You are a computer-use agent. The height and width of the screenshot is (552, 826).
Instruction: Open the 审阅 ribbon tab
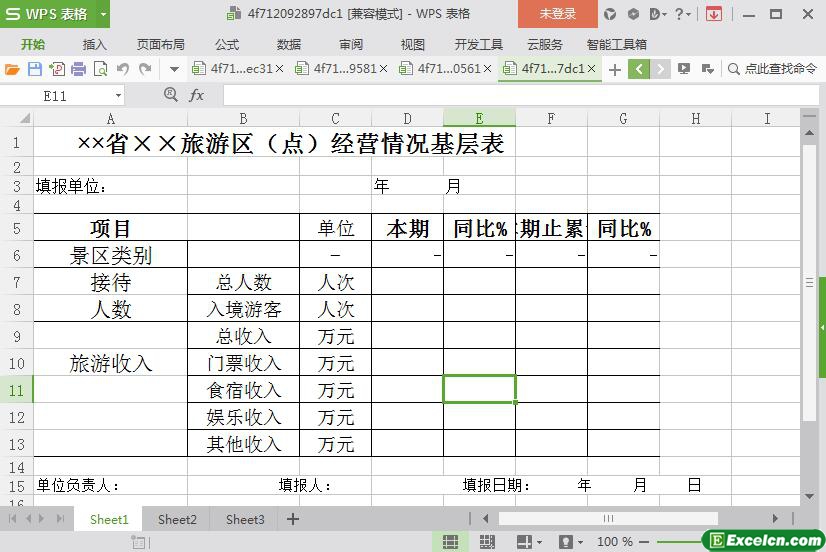351,45
